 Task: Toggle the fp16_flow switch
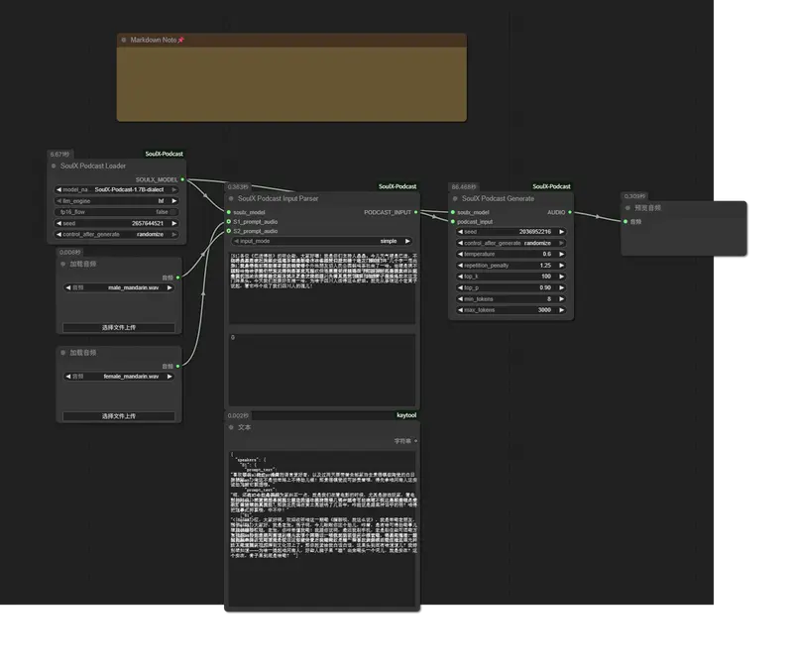[x=172, y=211]
